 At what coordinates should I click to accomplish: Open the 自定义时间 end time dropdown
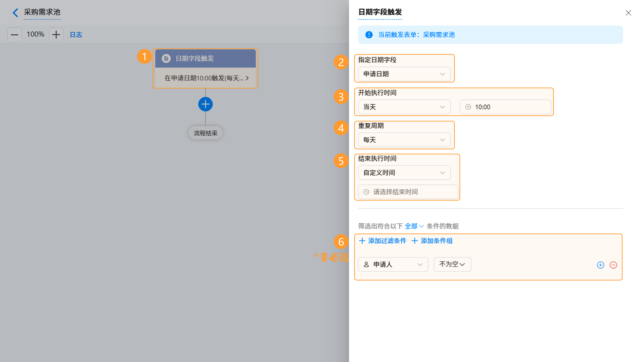pos(404,173)
